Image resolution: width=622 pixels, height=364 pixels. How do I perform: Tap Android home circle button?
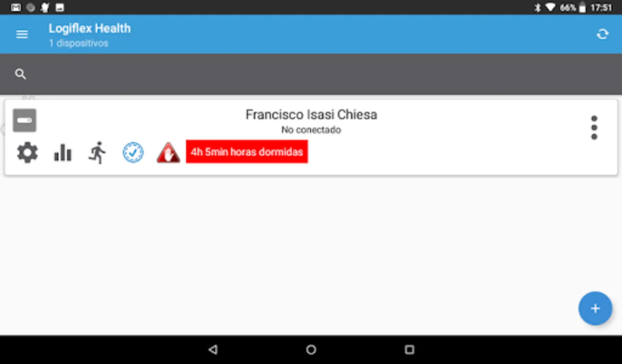coord(311,349)
